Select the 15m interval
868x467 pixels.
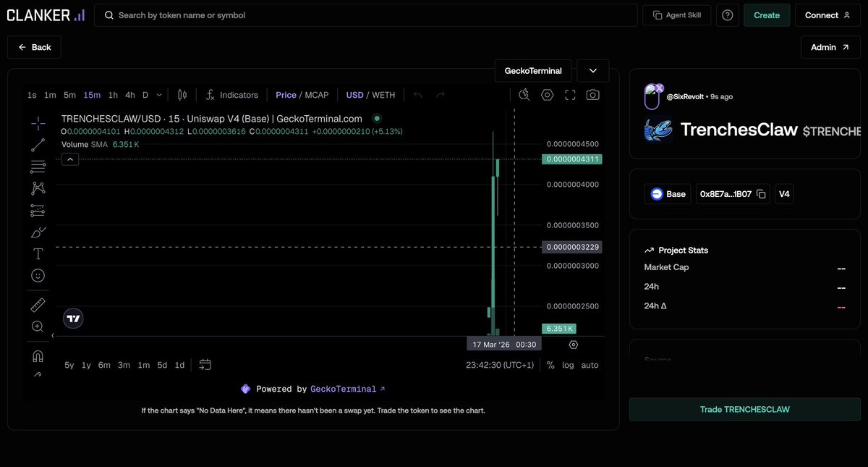click(x=92, y=95)
